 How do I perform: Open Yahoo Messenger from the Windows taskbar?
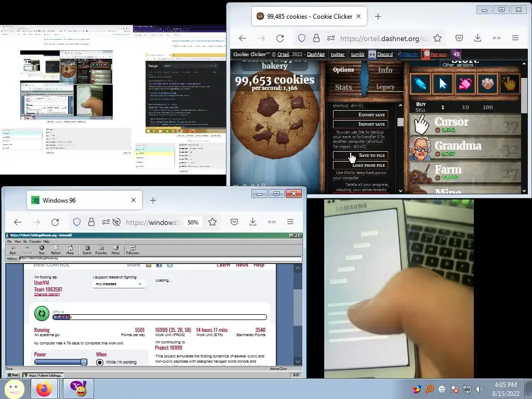tap(78, 389)
